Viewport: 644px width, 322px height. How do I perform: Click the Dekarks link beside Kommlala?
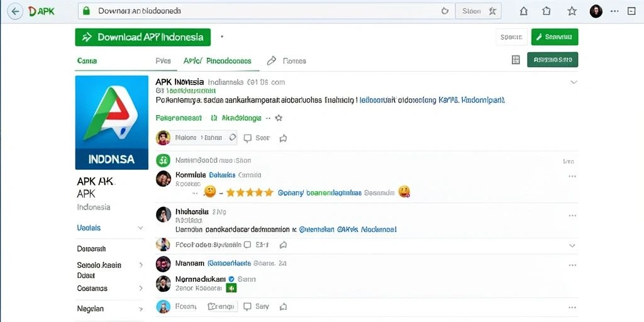(x=222, y=175)
